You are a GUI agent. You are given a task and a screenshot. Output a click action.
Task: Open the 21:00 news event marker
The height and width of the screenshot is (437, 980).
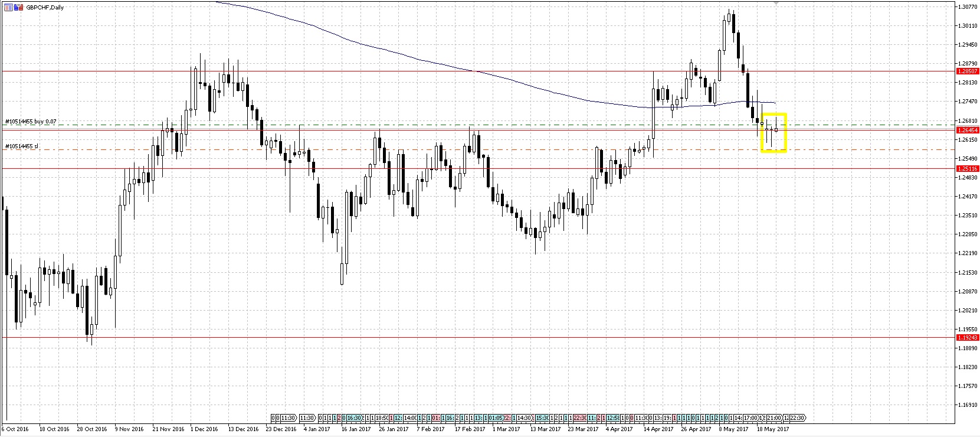click(774, 418)
